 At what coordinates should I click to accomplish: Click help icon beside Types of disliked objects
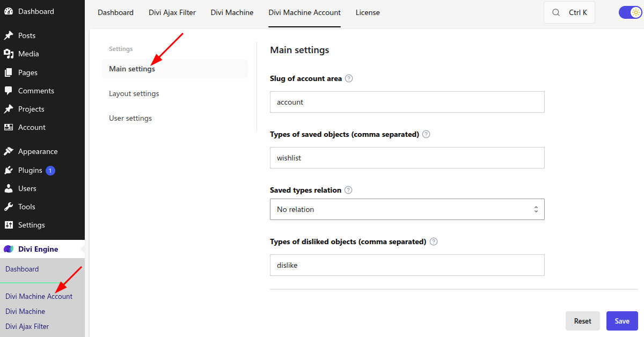[434, 241]
